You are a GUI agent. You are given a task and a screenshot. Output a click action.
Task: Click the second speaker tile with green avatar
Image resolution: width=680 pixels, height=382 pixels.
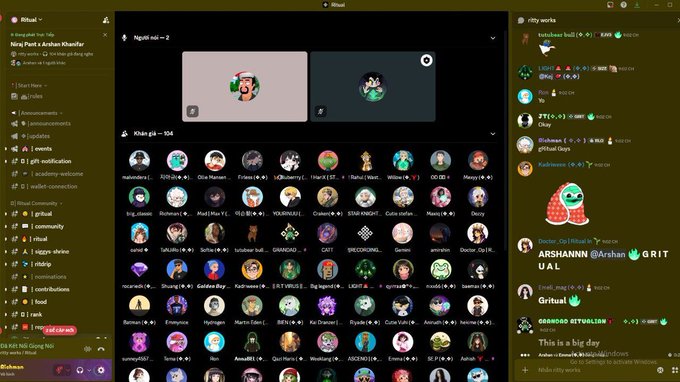click(x=373, y=87)
